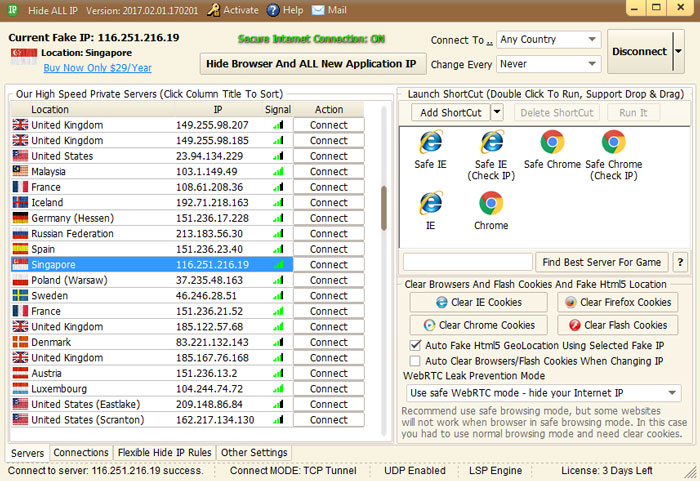Launch Safe IE (Check IP) shortcut

[492, 142]
